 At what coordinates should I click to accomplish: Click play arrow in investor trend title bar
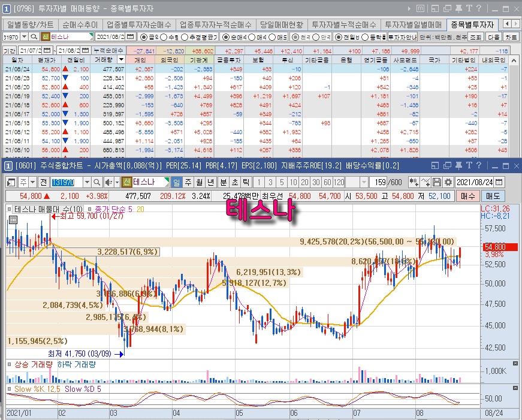(x=409, y=8)
